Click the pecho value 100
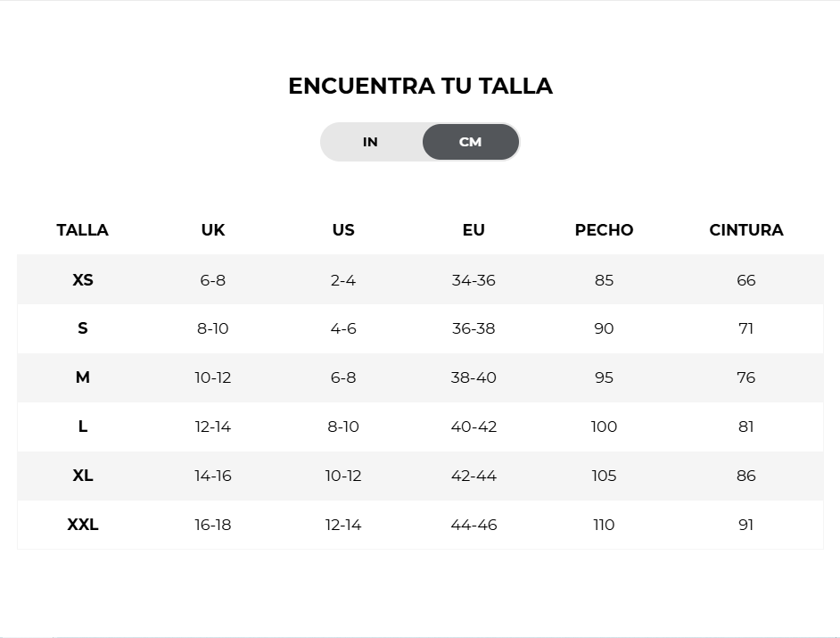The image size is (840, 638). (604, 427)
